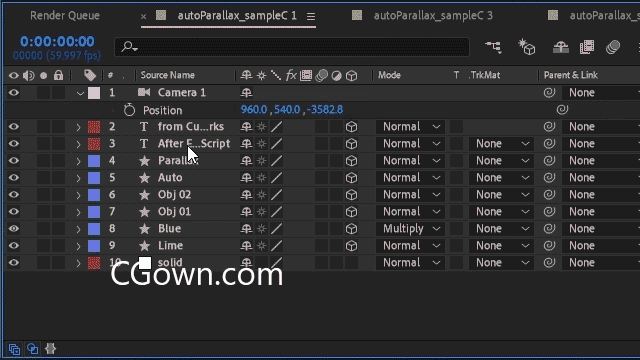The width and height of the screenshot is (640, 360).
Task: Toggle visibility of Auto layer
Action: [x=13, y=178]
